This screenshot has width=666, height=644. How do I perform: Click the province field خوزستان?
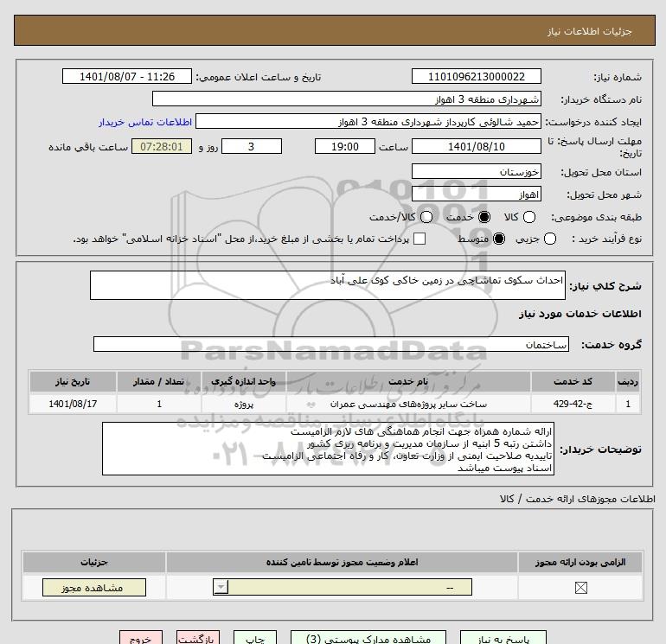(x=476, y=172)
